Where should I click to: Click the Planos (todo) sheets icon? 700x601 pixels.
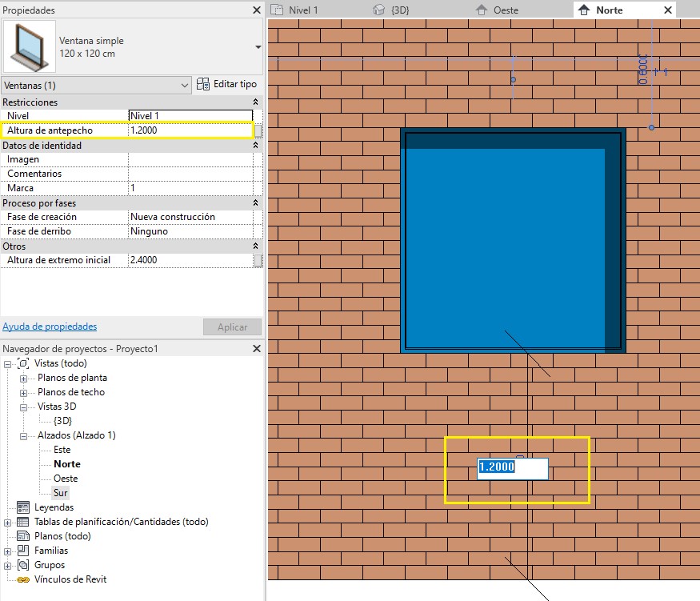point(23,536)
